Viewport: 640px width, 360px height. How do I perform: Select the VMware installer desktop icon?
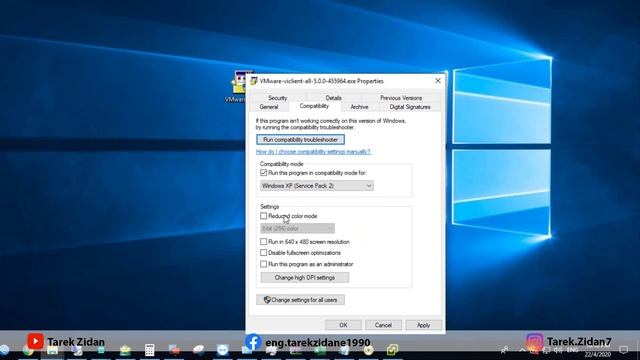coord(239,87)
